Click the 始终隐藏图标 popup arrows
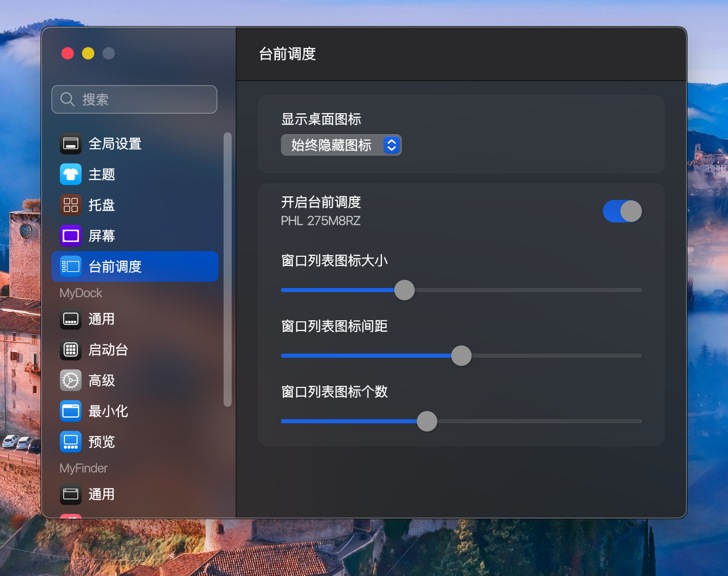Screen dimensions: 728x576 [x=391, y=145]
